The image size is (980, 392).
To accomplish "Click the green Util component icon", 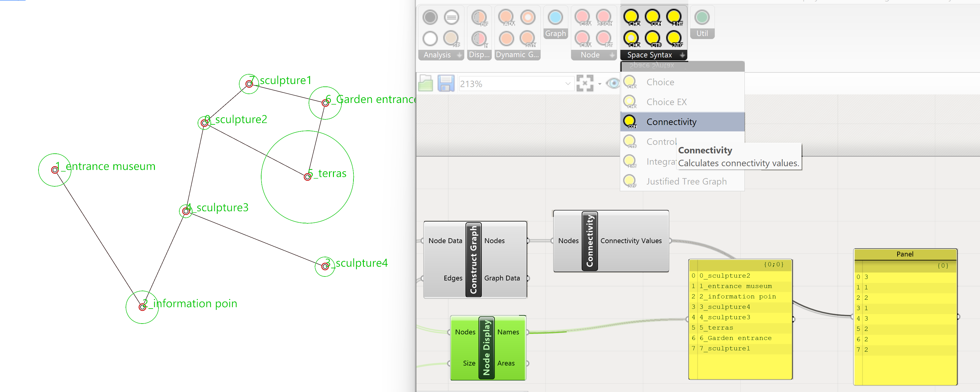I will 702,17.
